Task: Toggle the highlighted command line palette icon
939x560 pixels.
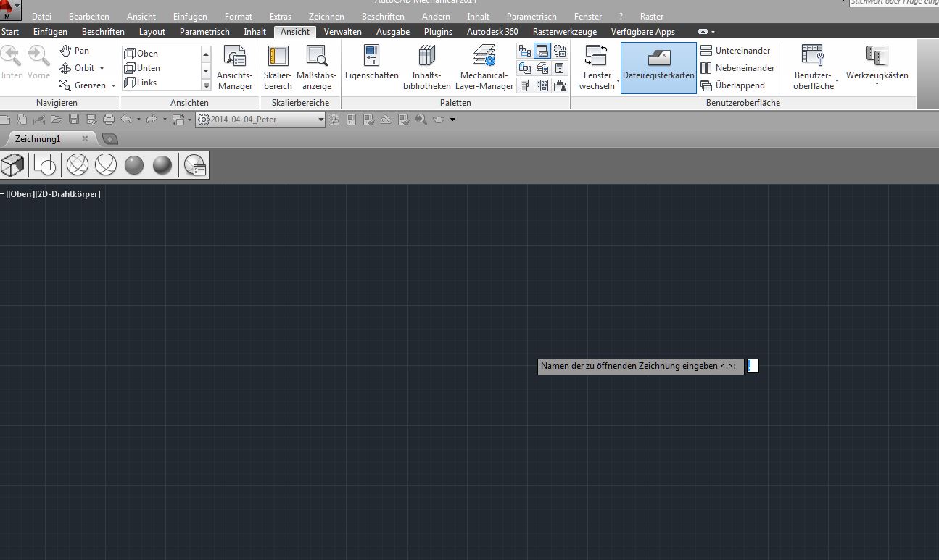Action: [542, 51]
